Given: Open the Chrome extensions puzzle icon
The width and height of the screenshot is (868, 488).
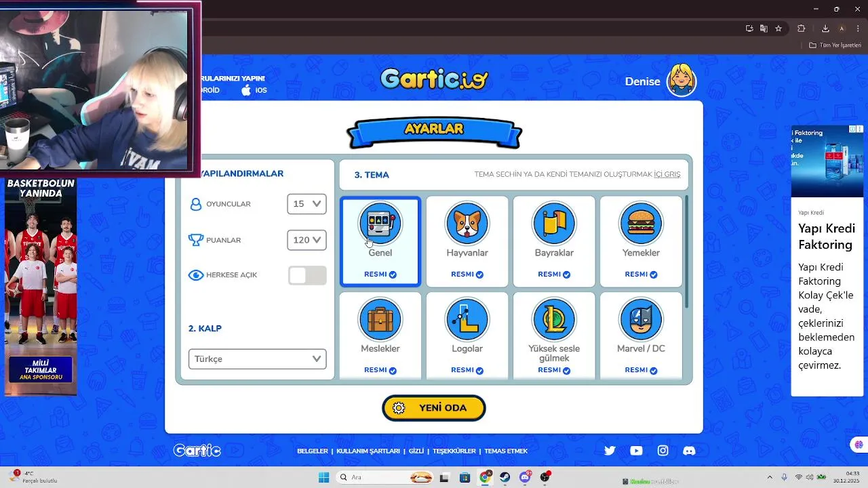Looking at the screenshot, I should pos(802,28).
